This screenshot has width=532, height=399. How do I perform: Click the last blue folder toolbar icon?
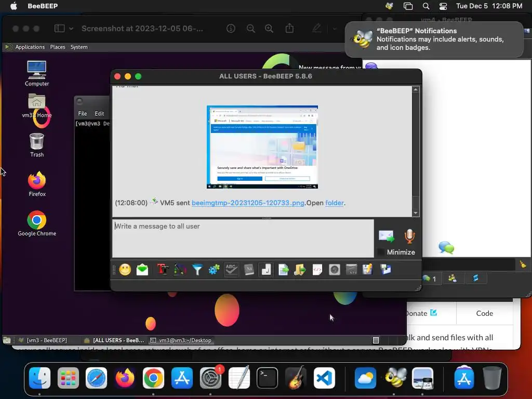385,270
